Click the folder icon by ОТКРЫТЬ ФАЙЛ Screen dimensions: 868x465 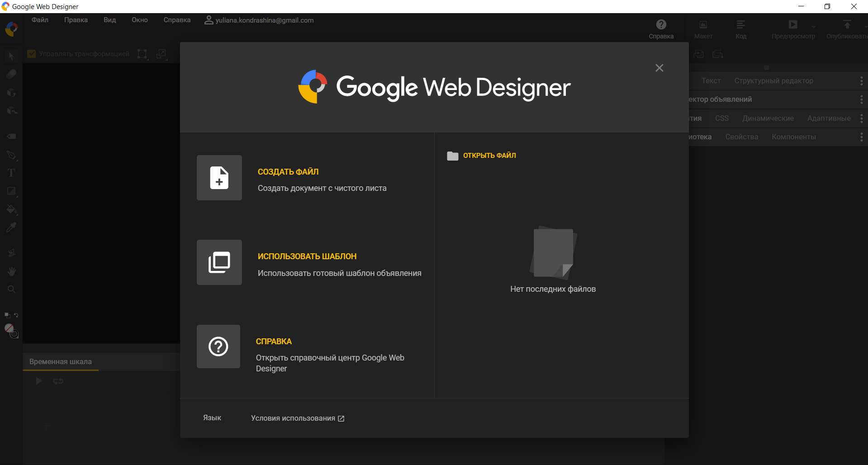(453, 156)
